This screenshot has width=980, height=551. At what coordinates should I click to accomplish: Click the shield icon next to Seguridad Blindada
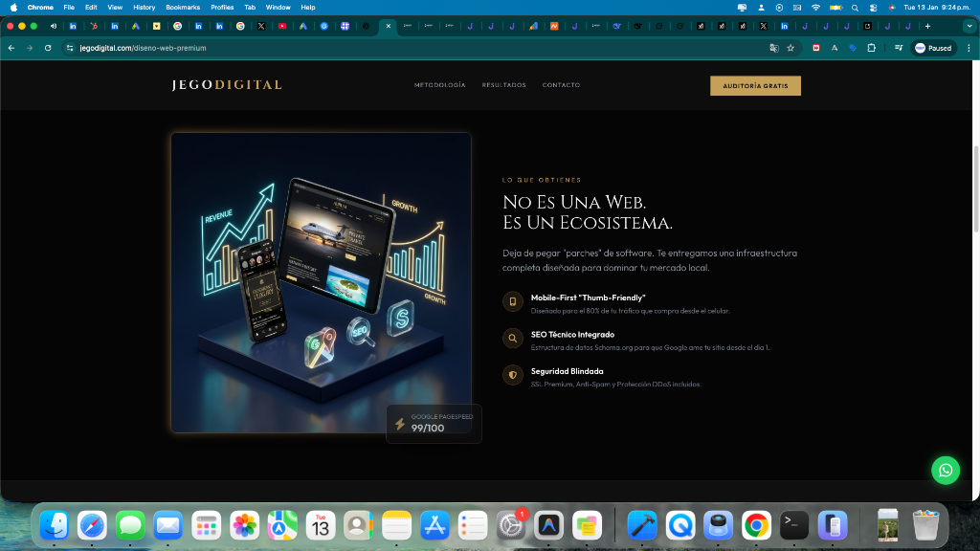coord(512,375)
